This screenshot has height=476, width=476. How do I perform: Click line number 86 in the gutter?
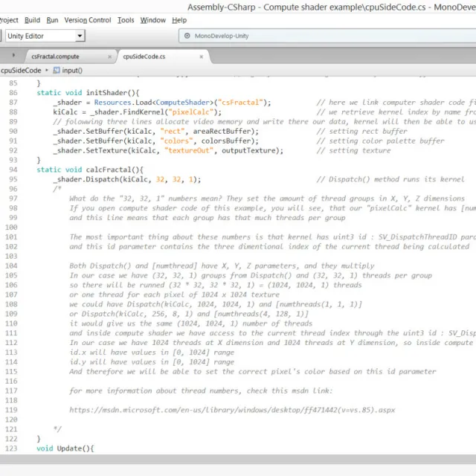point(13,92)
